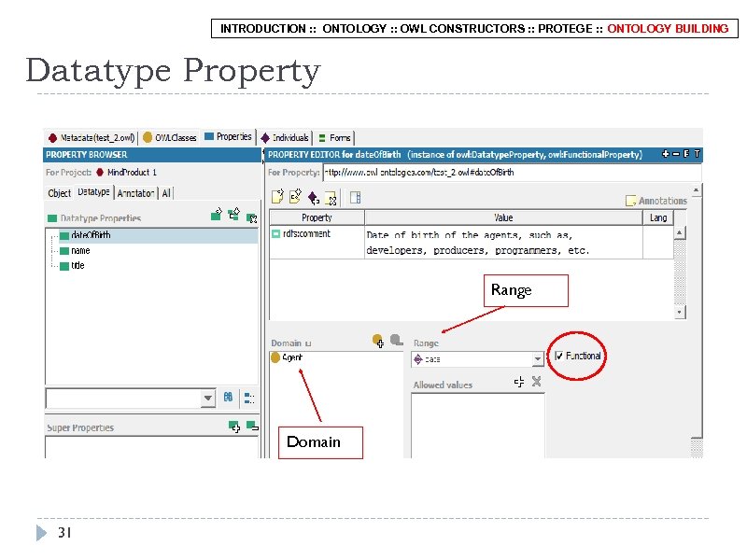Add individual as annotation value

pos(314,197)
